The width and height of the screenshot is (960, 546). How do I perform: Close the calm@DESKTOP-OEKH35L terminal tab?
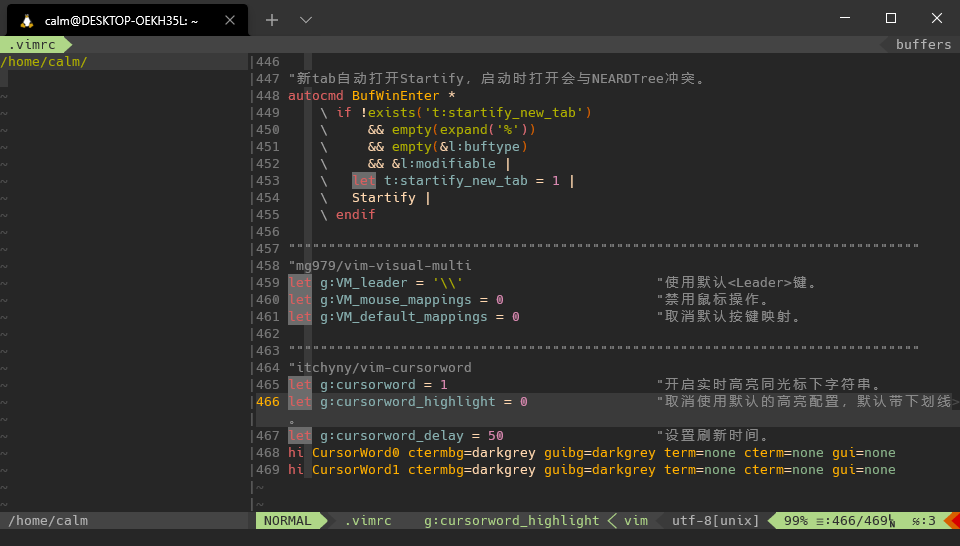coord(230,20)
